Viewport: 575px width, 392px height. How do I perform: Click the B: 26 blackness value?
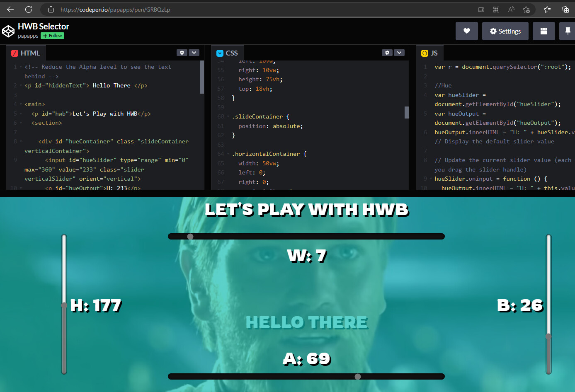[520, 306]
